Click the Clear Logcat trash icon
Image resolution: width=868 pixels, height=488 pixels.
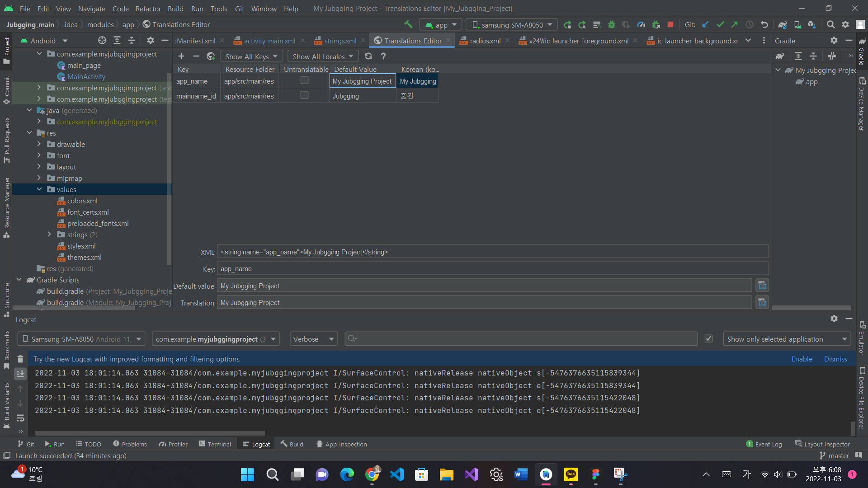click(x=20, y=359)
